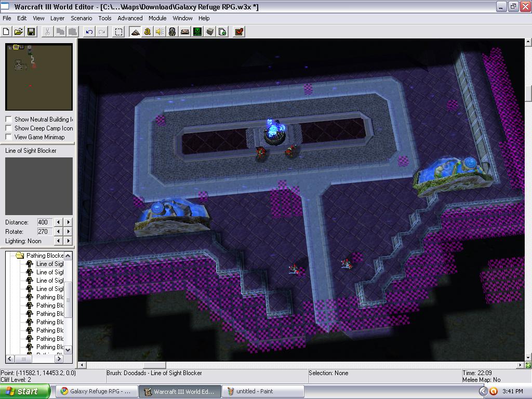Click the Redo toolbar arrow
The height and width of the screenshot is (399, 532).
pyautogui.click(x=101, y=32)
